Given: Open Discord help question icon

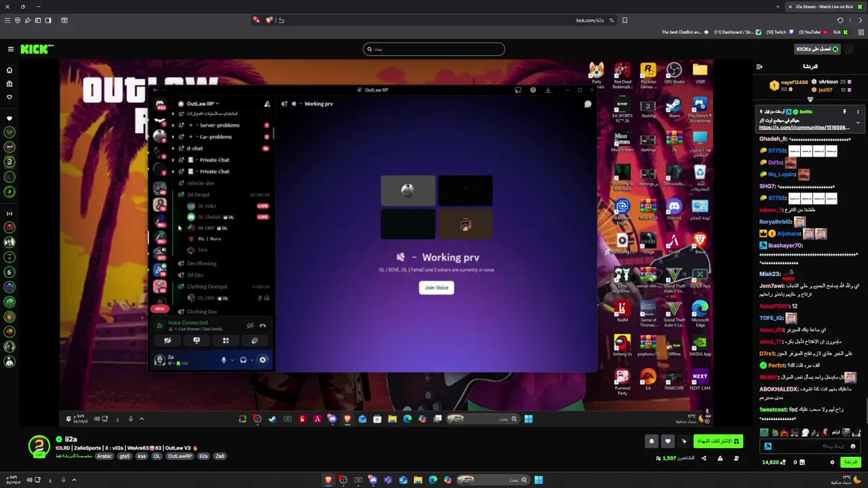Looking at the screenshot, I should [533, 90].
